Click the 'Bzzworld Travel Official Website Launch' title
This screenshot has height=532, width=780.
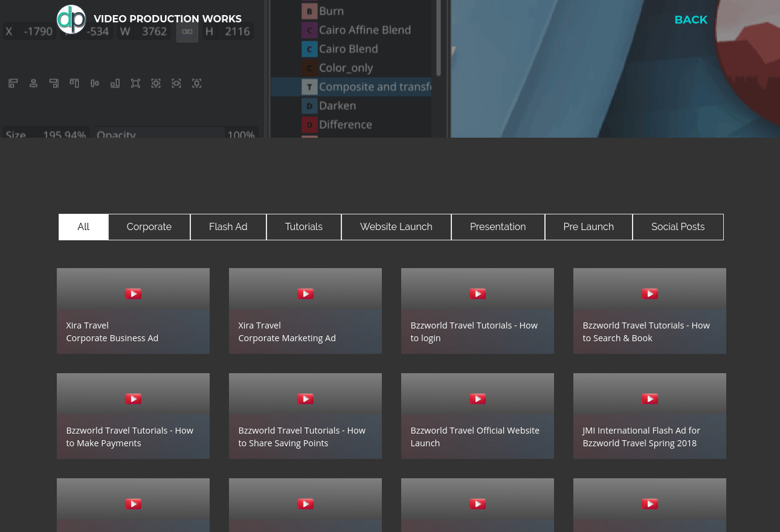[x=475, y=437]
